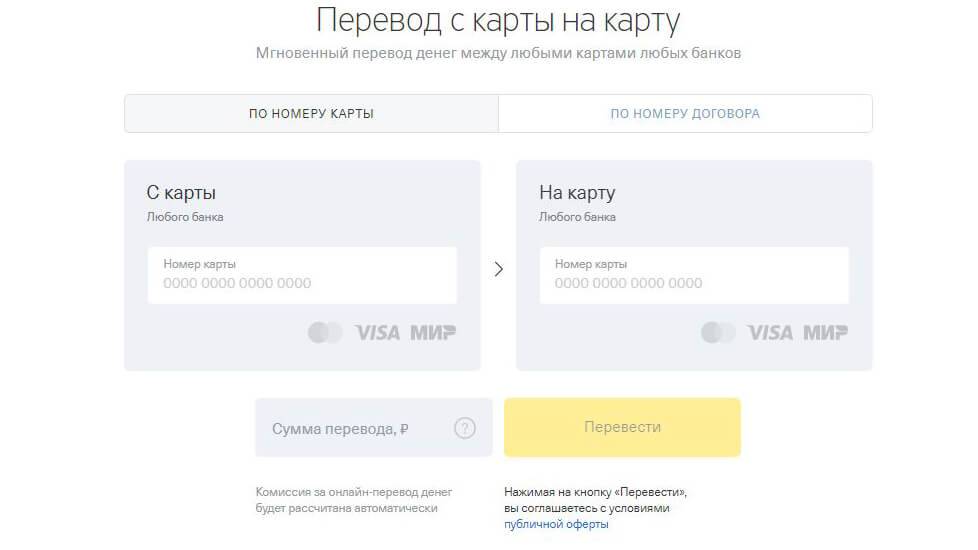Switch to the По номеру договора tab

(x=685, y=114)
